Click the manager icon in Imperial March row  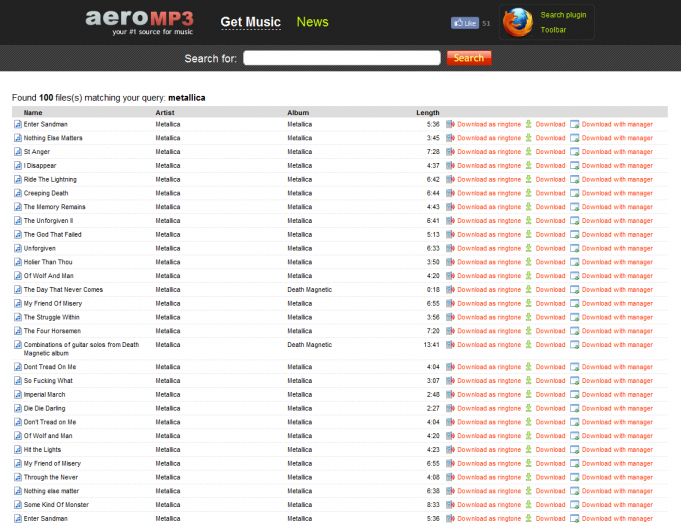click(574, 394)
